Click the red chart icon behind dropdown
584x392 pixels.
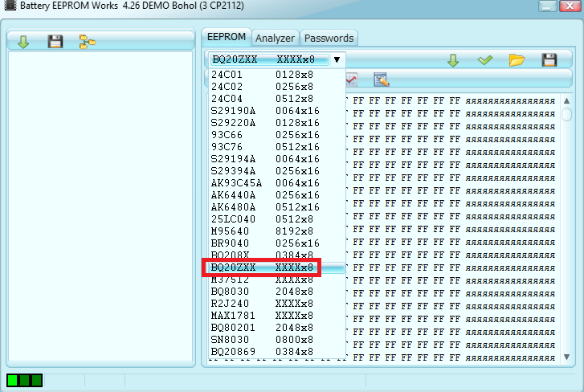point(352,80)
